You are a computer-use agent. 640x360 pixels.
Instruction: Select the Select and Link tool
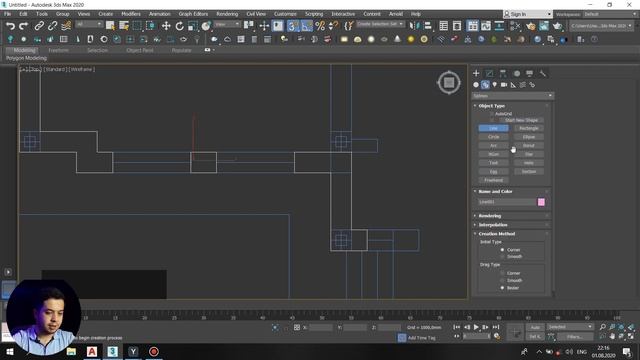[x=39, y=26]
